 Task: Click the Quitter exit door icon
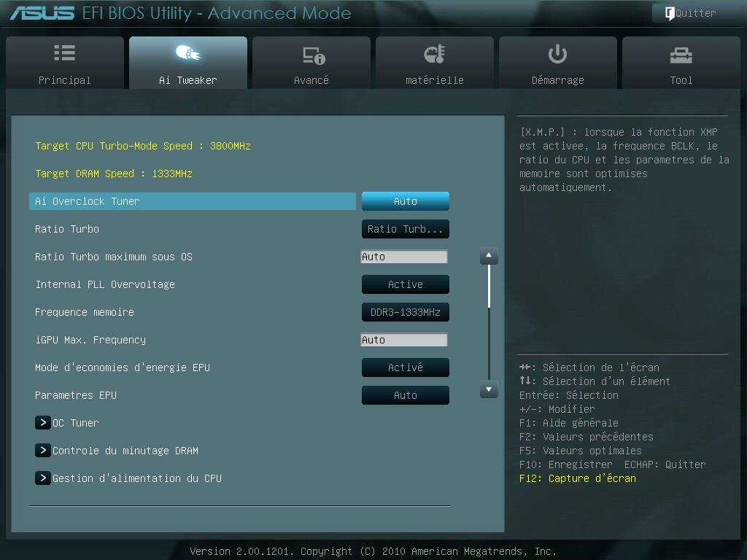tap(669, 13)
